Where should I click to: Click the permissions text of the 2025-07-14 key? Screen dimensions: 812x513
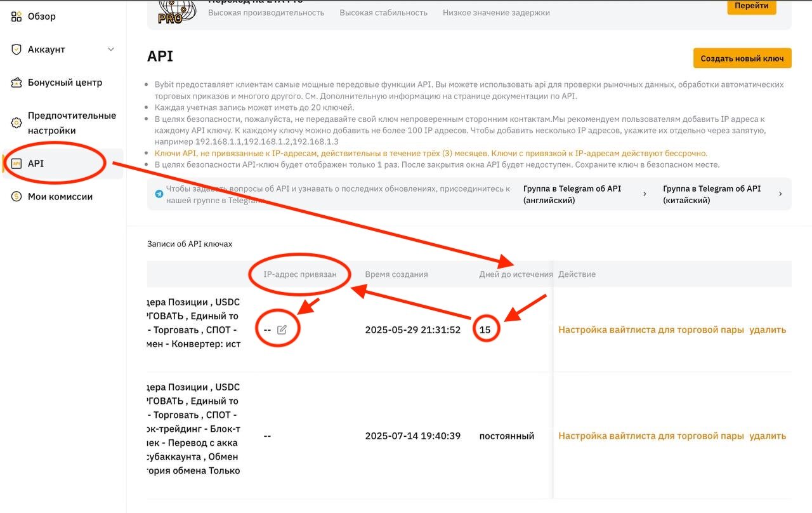click(193, 429)
